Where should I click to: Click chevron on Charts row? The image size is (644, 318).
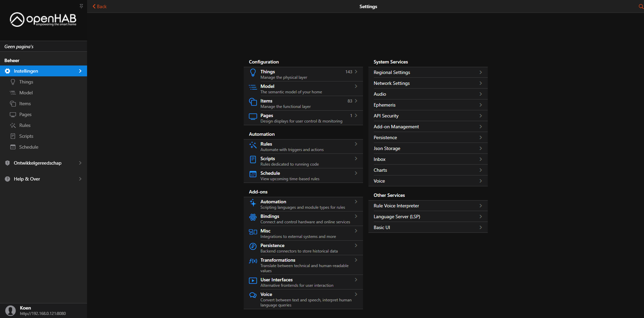click(481, 170)
